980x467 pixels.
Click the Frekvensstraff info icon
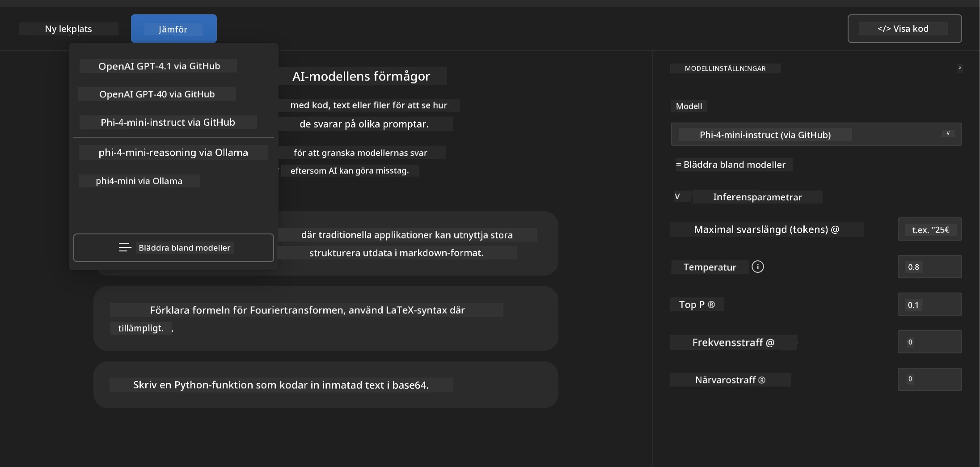pyautogui.click(x=770, y=343)
